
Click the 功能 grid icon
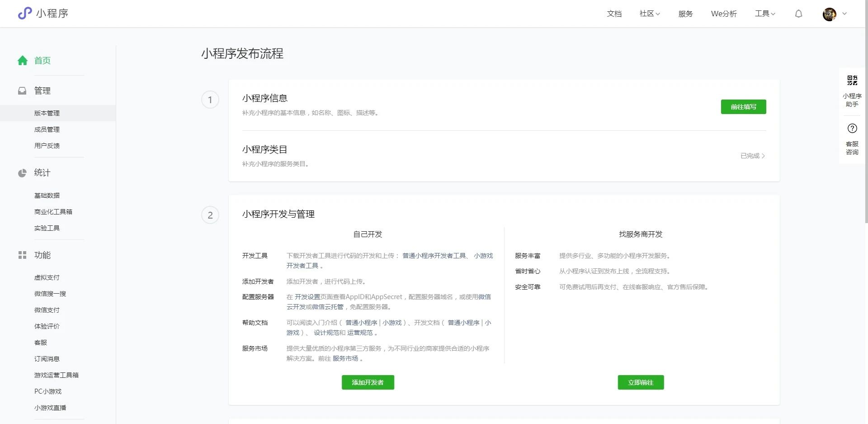(22, 255)
